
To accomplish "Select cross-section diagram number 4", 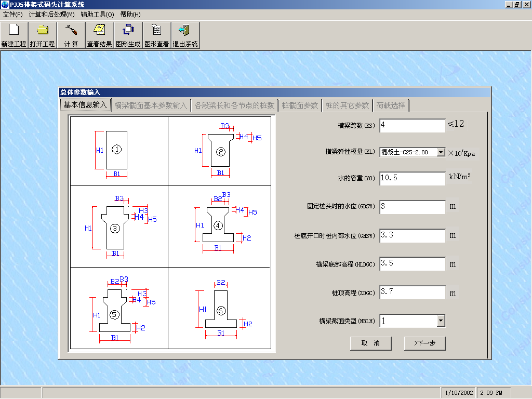I will click(218, 225).
